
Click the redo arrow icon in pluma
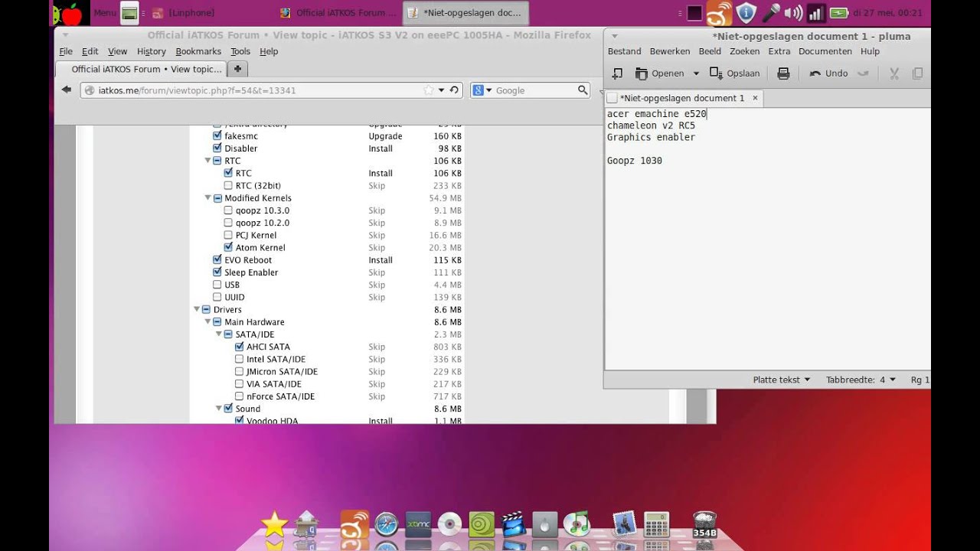(864, 73)
